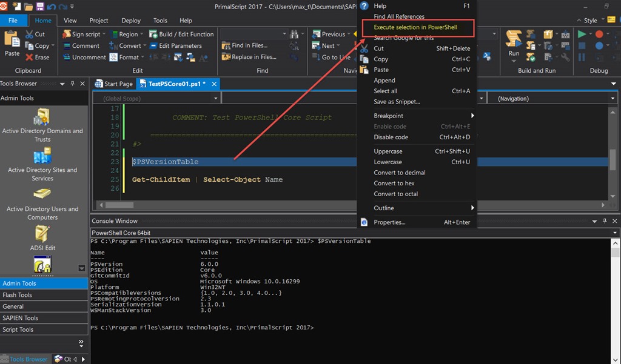
Task: Pin the Console Window panel
Action: [605, 221]
